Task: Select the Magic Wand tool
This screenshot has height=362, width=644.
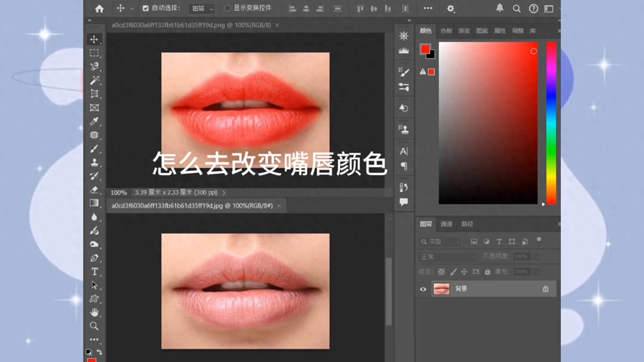Action: [94, 80]
